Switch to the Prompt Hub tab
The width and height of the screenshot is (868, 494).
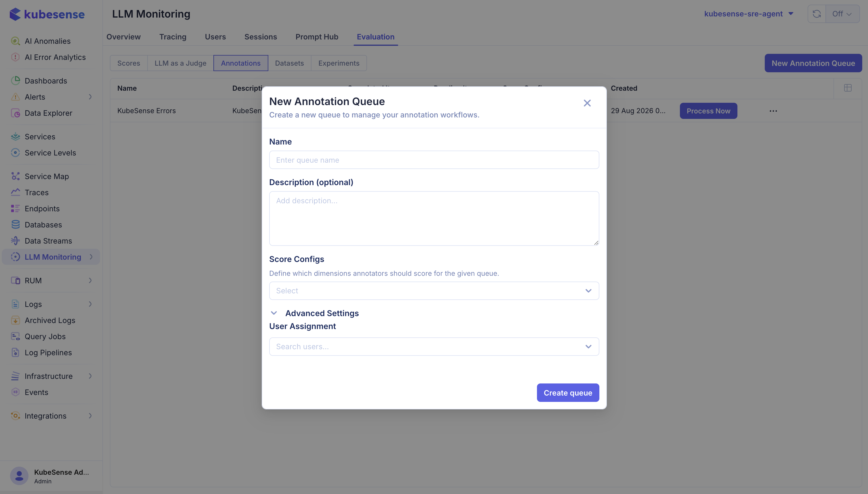click(x=317, y=37)
